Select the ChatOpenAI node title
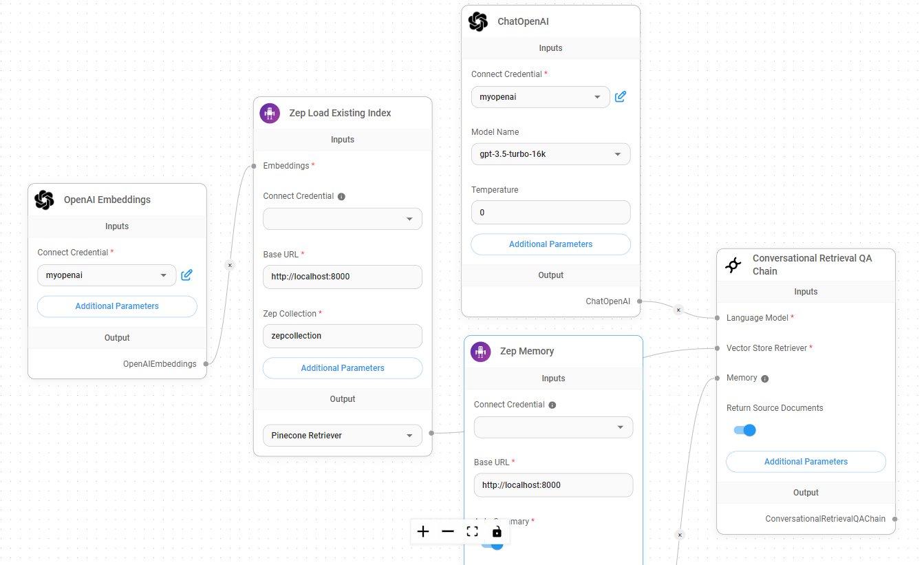This screenshot has height=565, width=924. point(523,22)
